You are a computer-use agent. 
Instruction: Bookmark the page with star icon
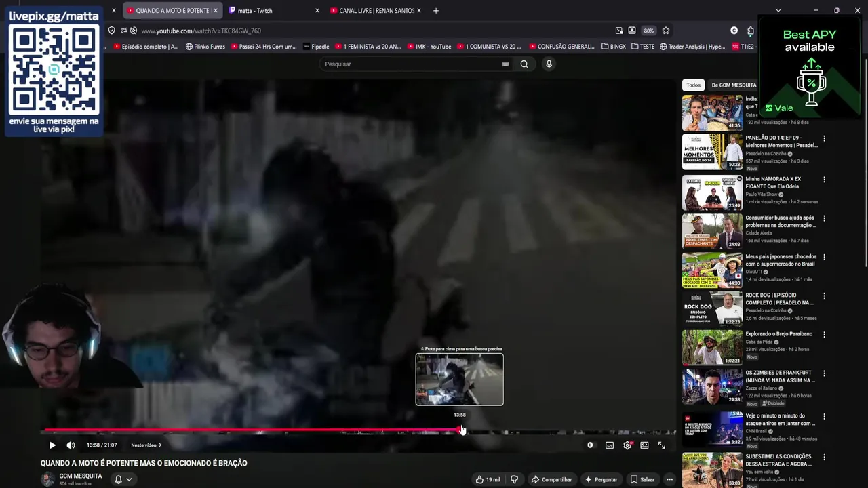pyautogui.click(x=666, y=30)
